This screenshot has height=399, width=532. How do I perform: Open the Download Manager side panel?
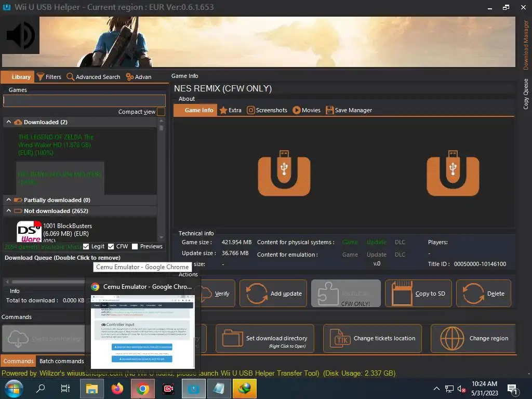526,45
